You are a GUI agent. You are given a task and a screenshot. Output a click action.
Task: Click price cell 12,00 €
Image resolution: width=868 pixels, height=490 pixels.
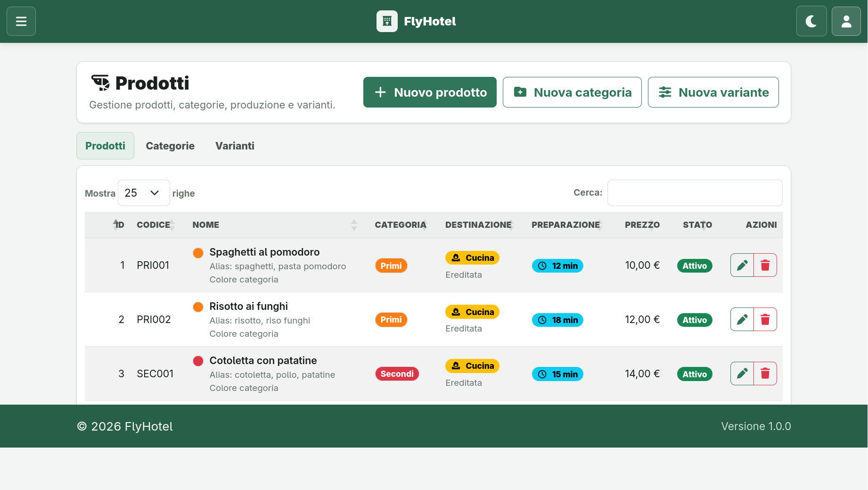642,320
